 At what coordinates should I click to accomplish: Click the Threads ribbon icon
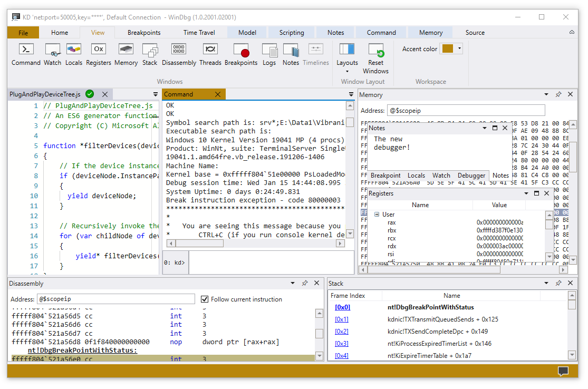coord(210,54)
